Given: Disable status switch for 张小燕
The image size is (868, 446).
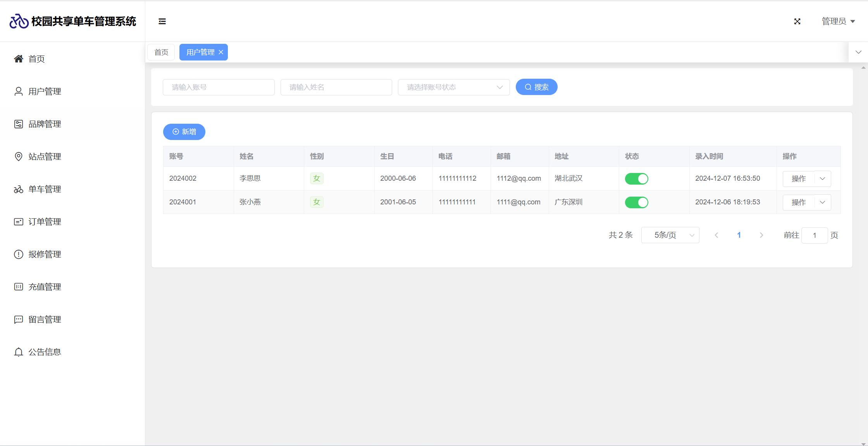Looking at the screenshot, I should 636,202.
